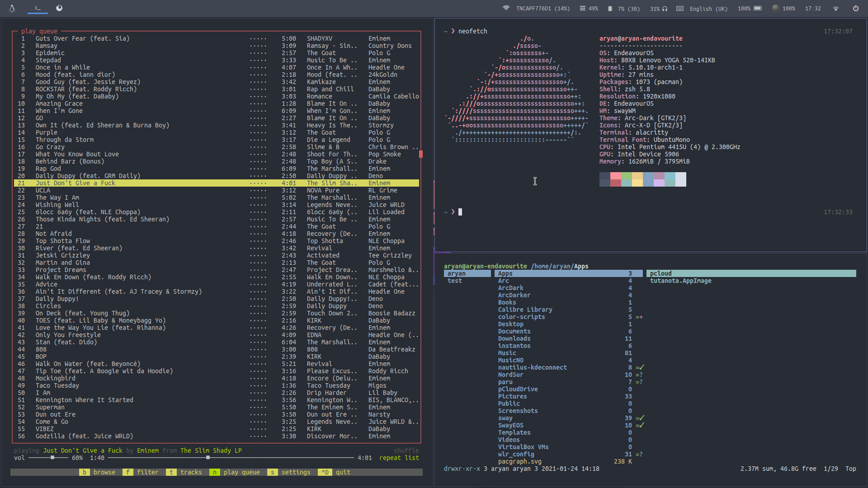Open the nautilus-kdeconnect directory
Screen dimensions: 868x488
point(569,367)
